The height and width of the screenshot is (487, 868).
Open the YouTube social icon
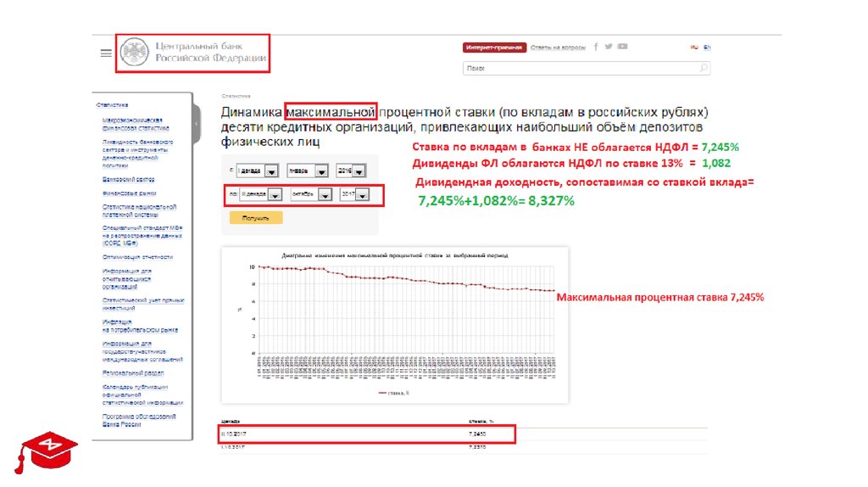click(623, 47)
